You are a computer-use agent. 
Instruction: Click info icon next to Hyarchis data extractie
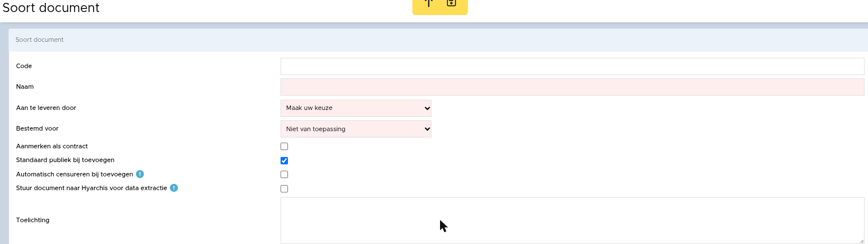coord(174,188)
